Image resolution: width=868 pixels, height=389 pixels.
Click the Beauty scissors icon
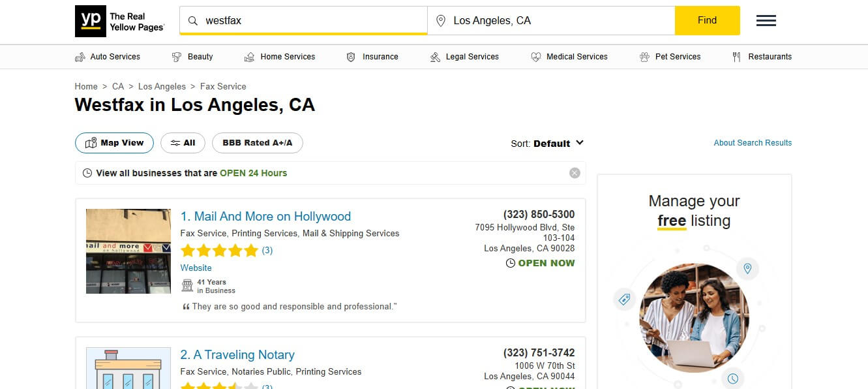click(x=176, y=57)
